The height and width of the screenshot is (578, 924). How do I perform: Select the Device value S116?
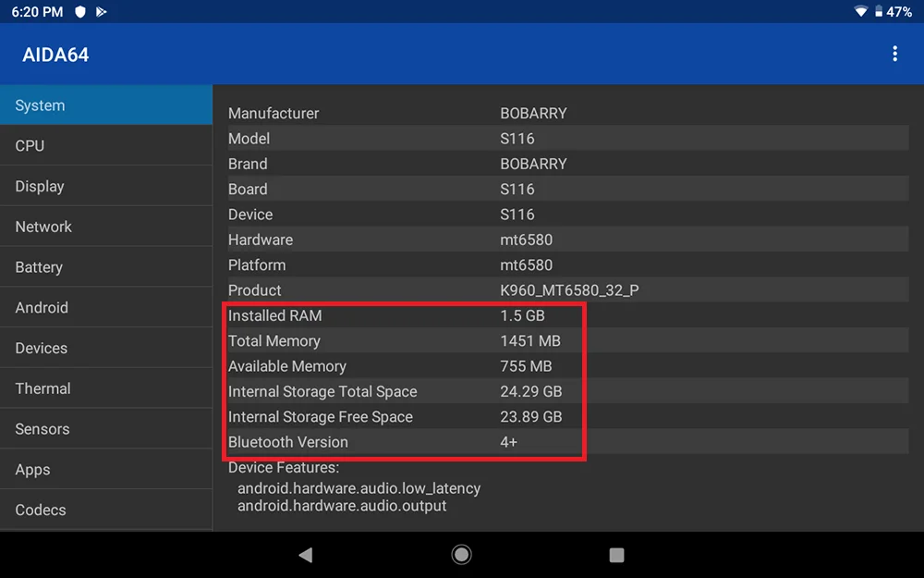[517, 215]
